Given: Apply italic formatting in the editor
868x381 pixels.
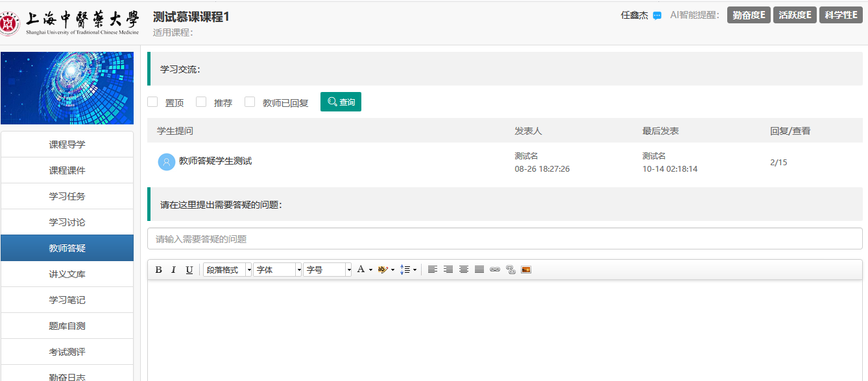Looking at the screenshot, I should tap(173, 270).
